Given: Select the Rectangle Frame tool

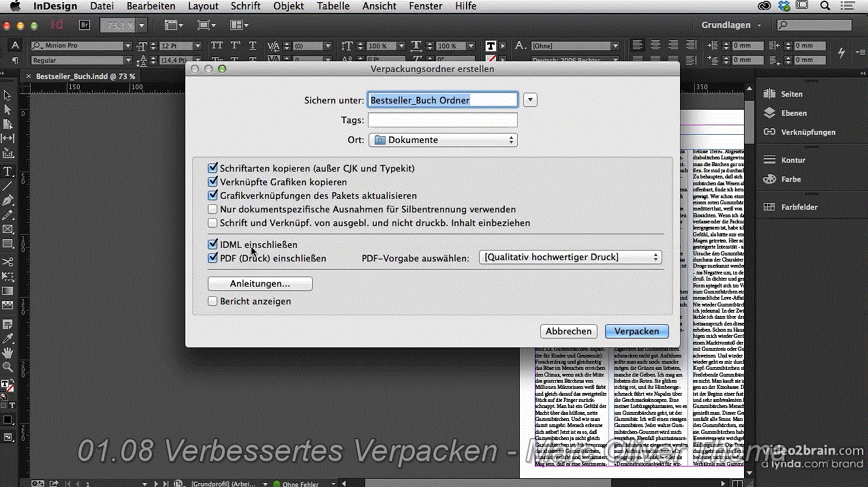Looking at the screenshot, I should [x=8, y=229].
